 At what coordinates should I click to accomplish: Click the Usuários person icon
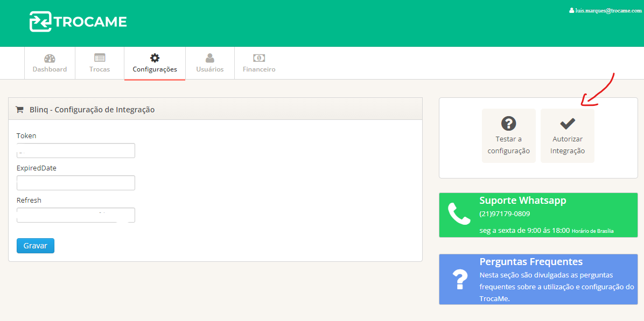click(x=210, y=58)
